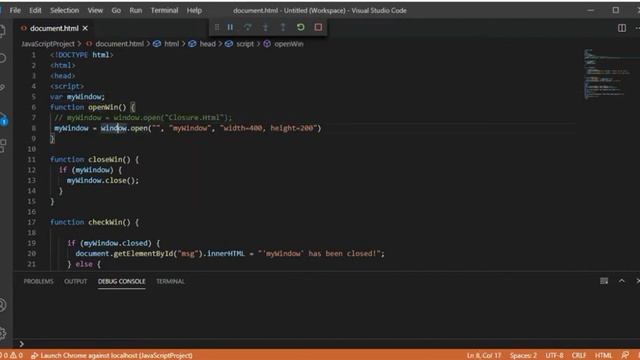Click the CRLF line ending status item
Screen dimensions: 640x360
tap(579, 356)
